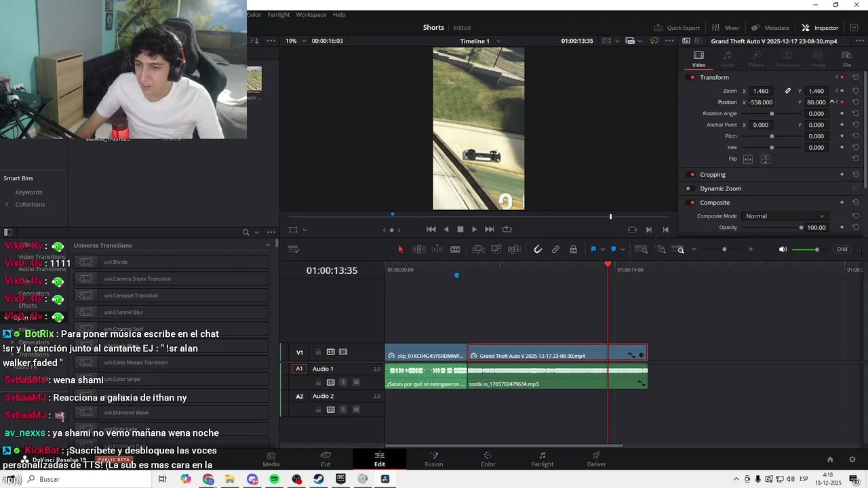Click the Overwrite Clip toolbar icon
Viewport: 868px width, 488px height.
point(496,249)
